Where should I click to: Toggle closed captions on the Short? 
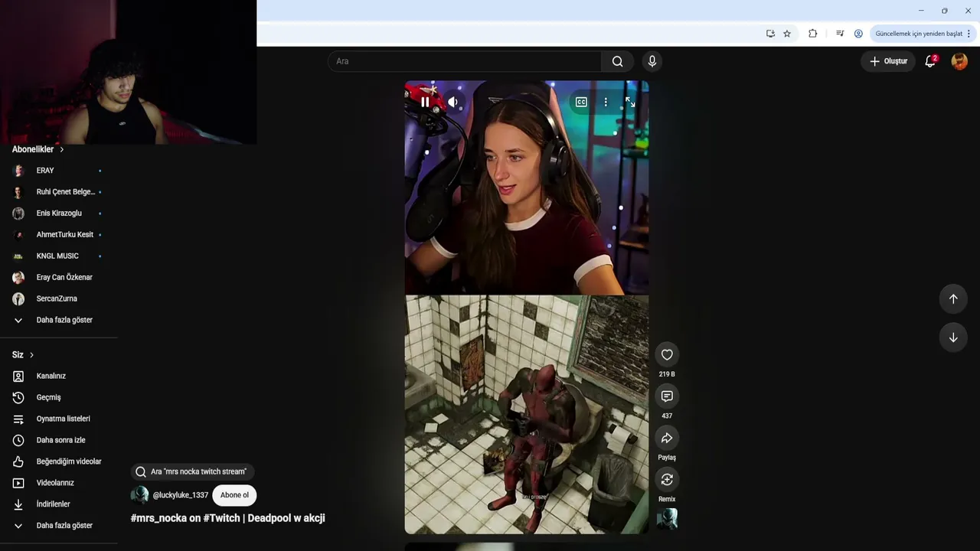pyautogui.click(x=581, y=102)
